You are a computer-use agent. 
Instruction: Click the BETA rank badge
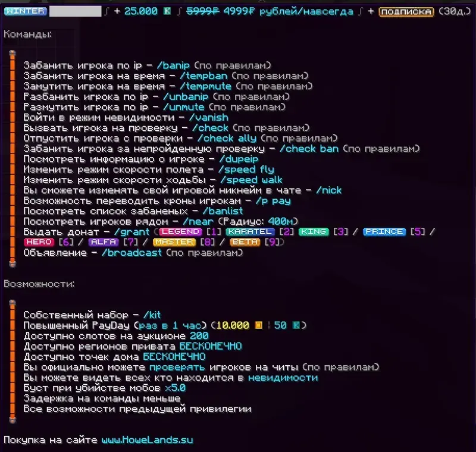[x=245, y=242]
